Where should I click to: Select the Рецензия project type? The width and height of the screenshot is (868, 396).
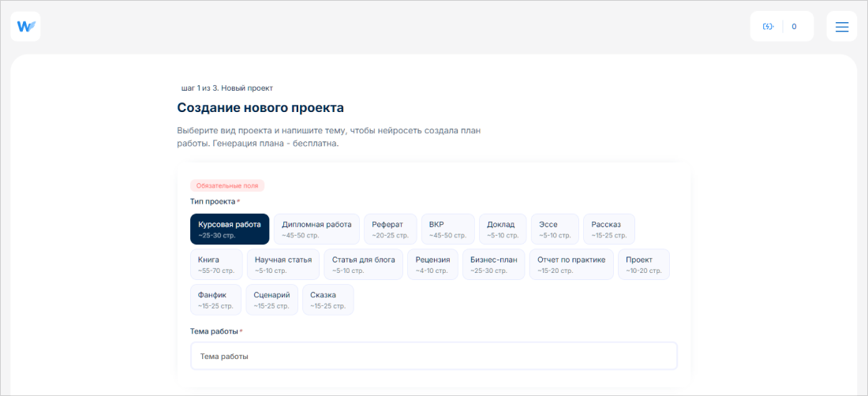tap(432, 264)
